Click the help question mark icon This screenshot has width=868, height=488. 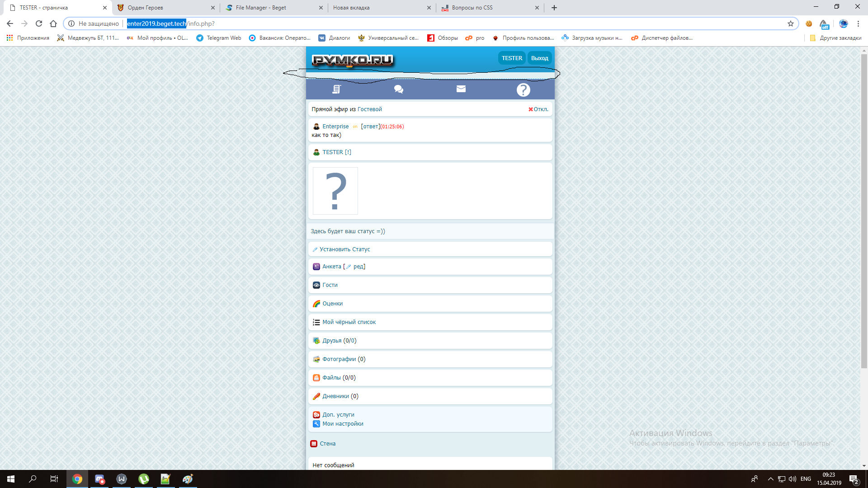point(523,89)
